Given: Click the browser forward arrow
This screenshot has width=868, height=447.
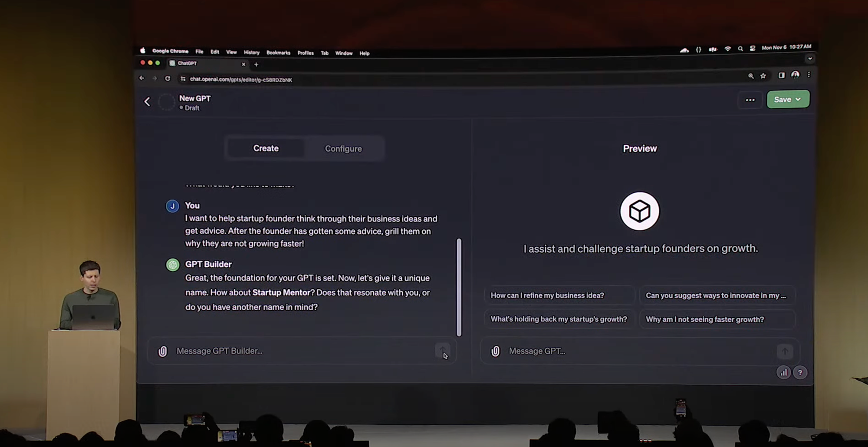Looking at the screenshot, I should pos(155,78).
